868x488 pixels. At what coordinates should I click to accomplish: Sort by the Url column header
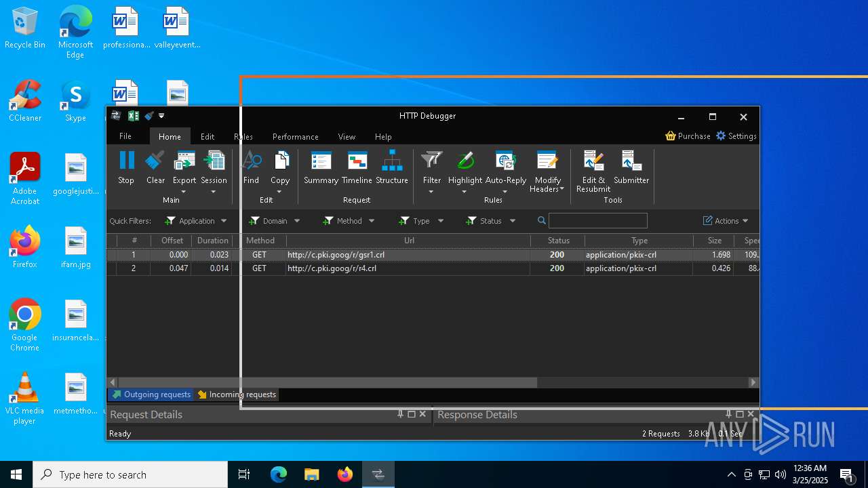409,241
